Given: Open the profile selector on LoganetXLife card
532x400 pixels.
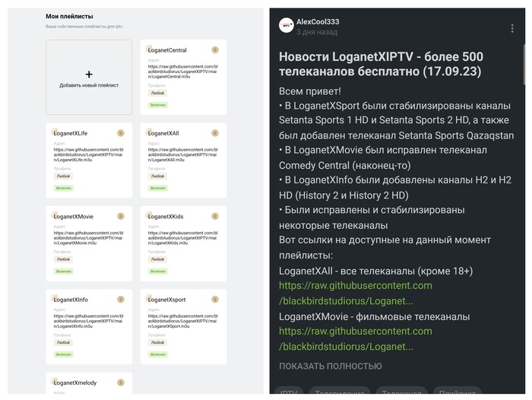Looking at the screenshot, I should point(63,176).
